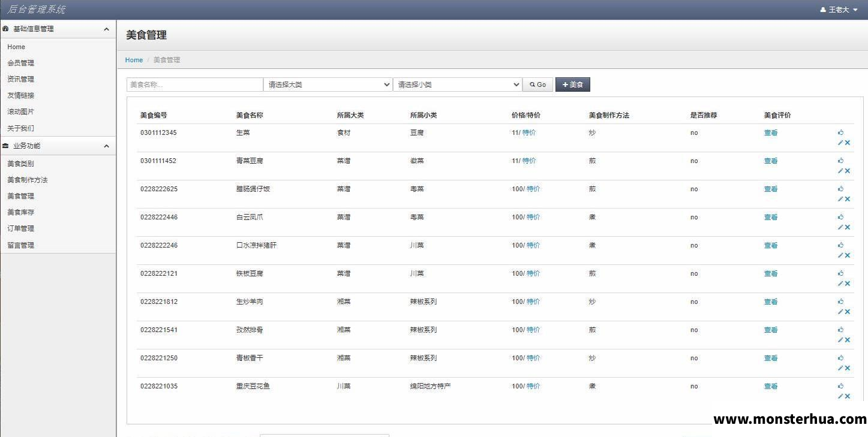Image resolution: width=868 pixels, height=437 pixels.
Task: Recommend 生炒羊肉 with thumbs-up icon
Action: point(841,302)
